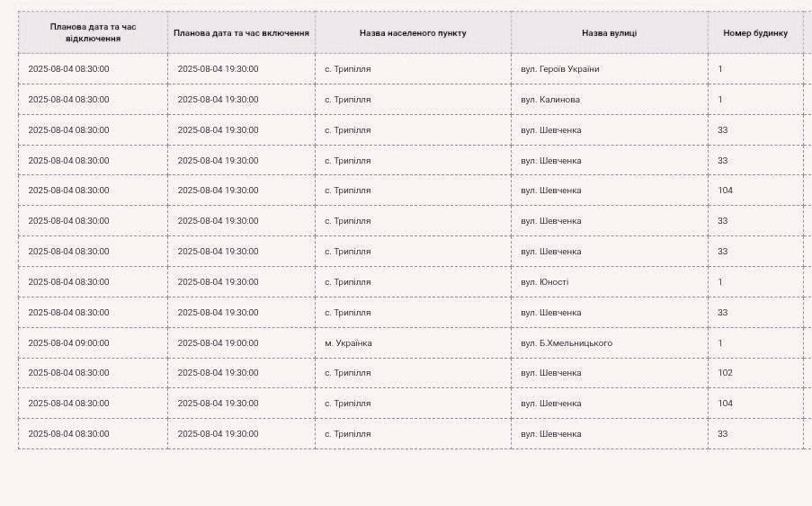Select house number in the Б.Хмельницького row
The image size is (812, 506).
tap(720, 343)
